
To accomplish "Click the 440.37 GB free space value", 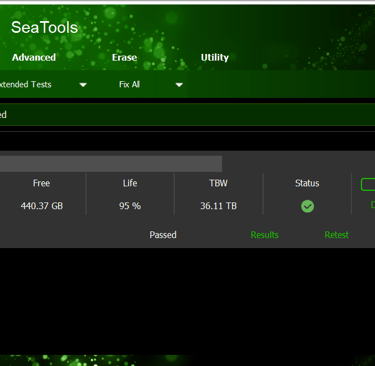I will tap(42, 206).
